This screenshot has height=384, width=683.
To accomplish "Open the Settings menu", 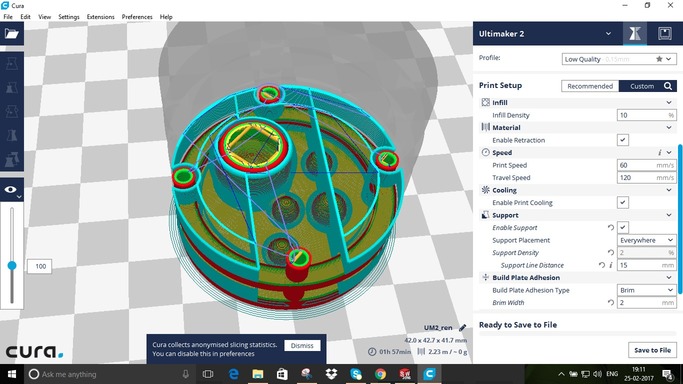I will 69,17.
